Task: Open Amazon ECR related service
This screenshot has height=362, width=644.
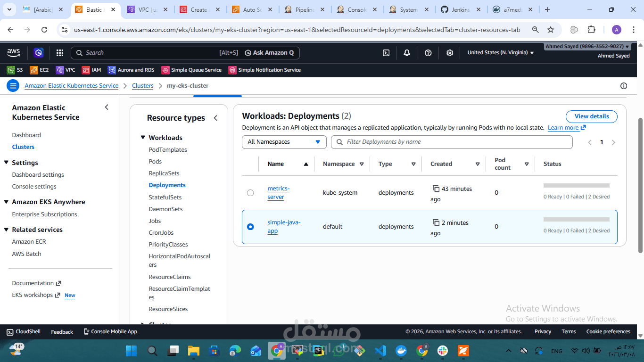Action: [x=29, y=242]
